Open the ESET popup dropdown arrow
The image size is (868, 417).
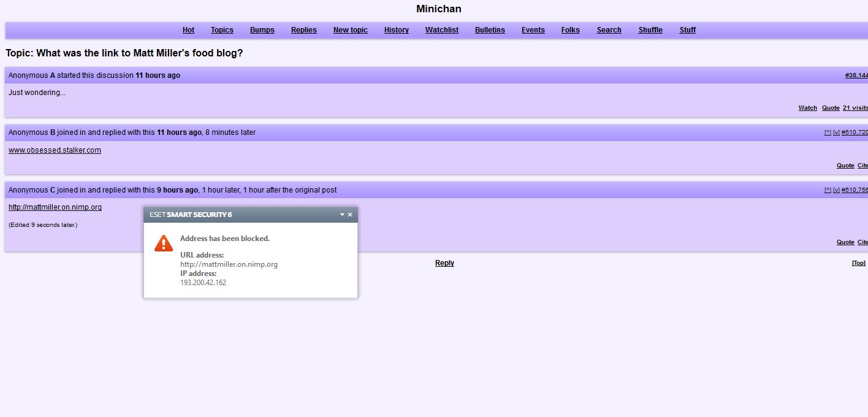[343, 215]
